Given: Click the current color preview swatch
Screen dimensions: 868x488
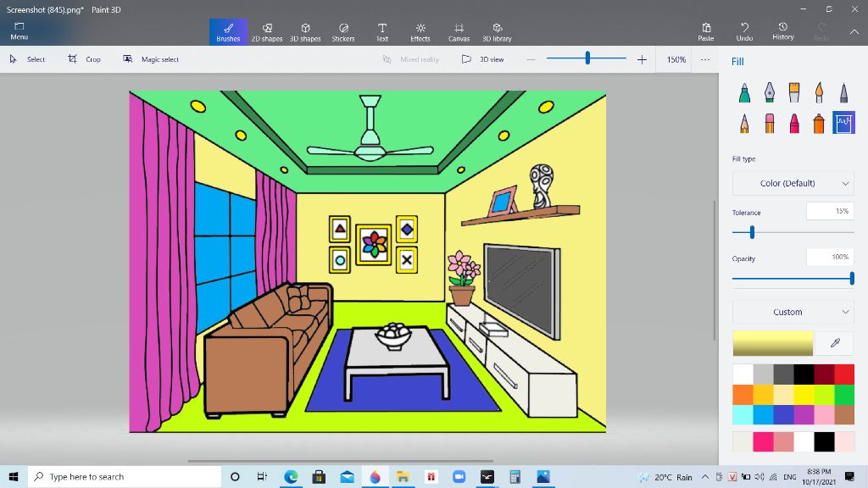Looking at the screenshot, I should (x=773, y=343).
